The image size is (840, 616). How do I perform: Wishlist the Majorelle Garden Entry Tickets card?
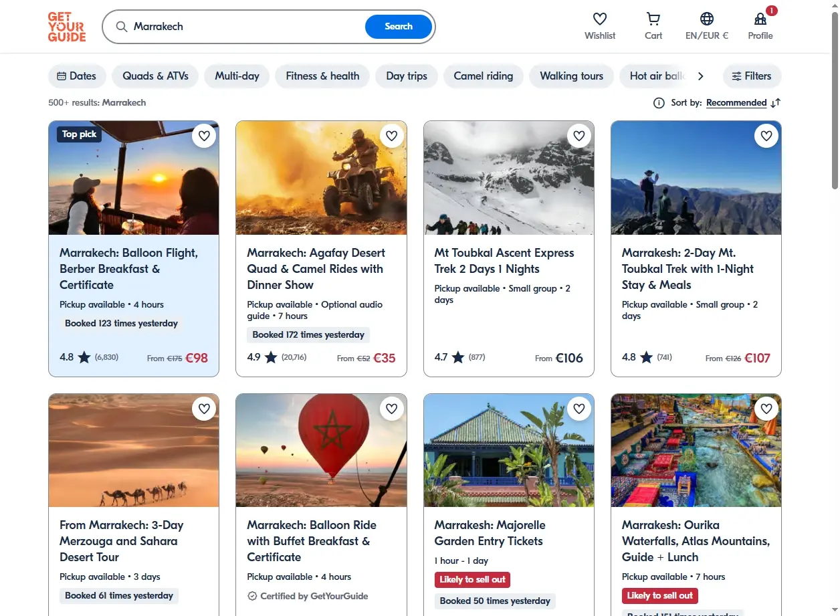click(x=579, y=408)
